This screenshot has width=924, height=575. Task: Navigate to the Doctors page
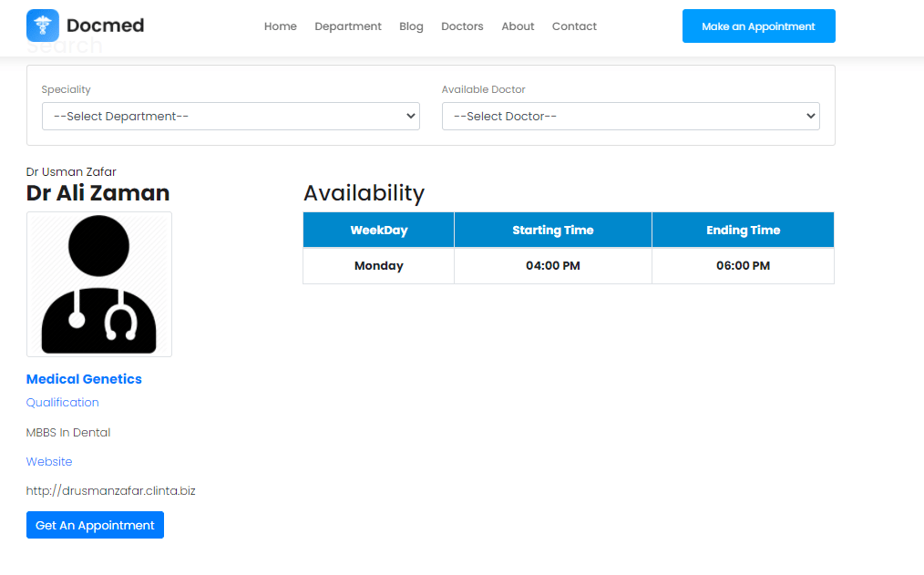(462, 26)
